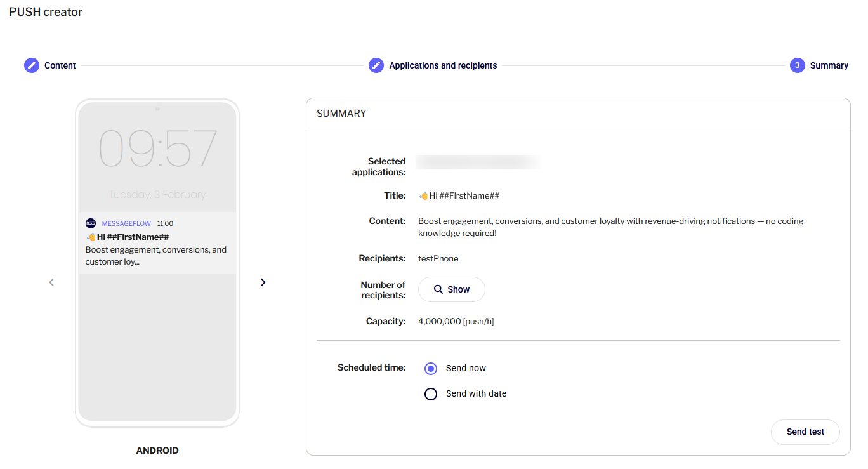Screen dimensions: 868x469
Task: Go to Applications and recipients step label
Action: [443, 65]
